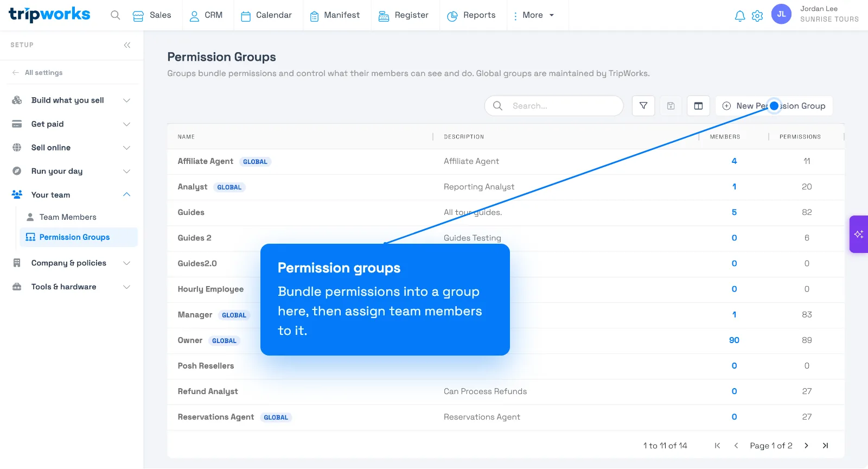Click Guides member count 5

pos(734,212)
